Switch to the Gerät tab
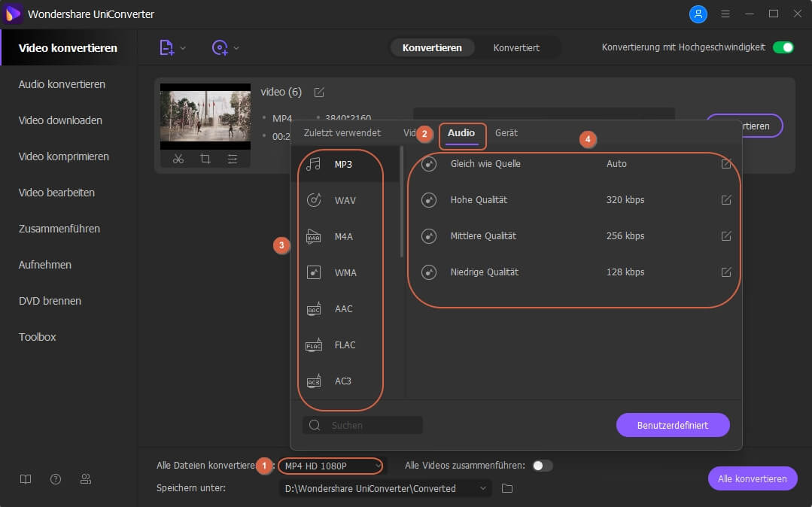Viewport: 812px width, 507px height. [x=506, y=133]
